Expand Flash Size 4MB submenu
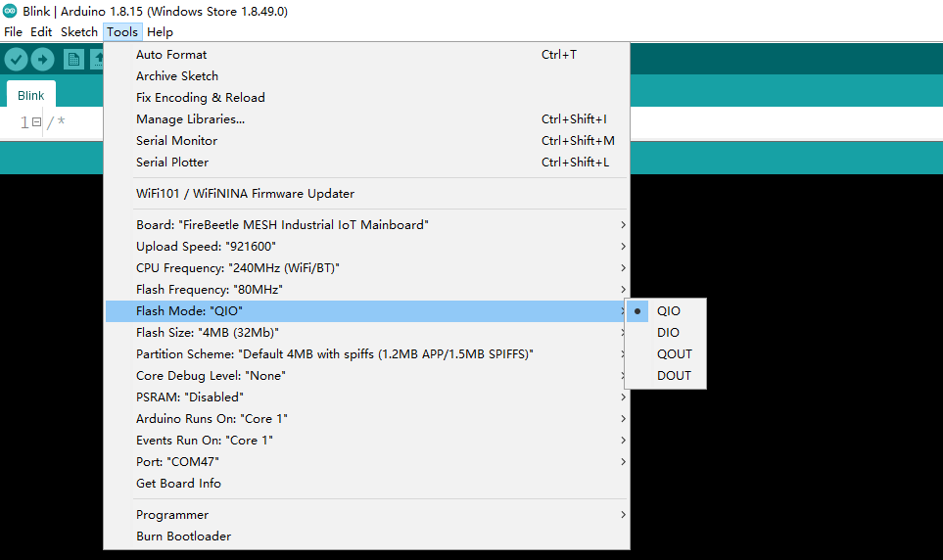Viewport: 943px width, 560px height. 367,333
